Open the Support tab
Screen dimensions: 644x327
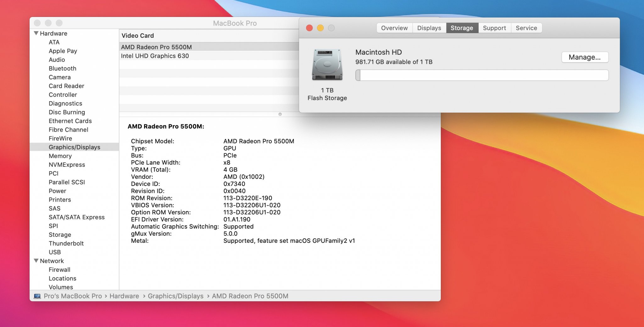click(494, 28)
